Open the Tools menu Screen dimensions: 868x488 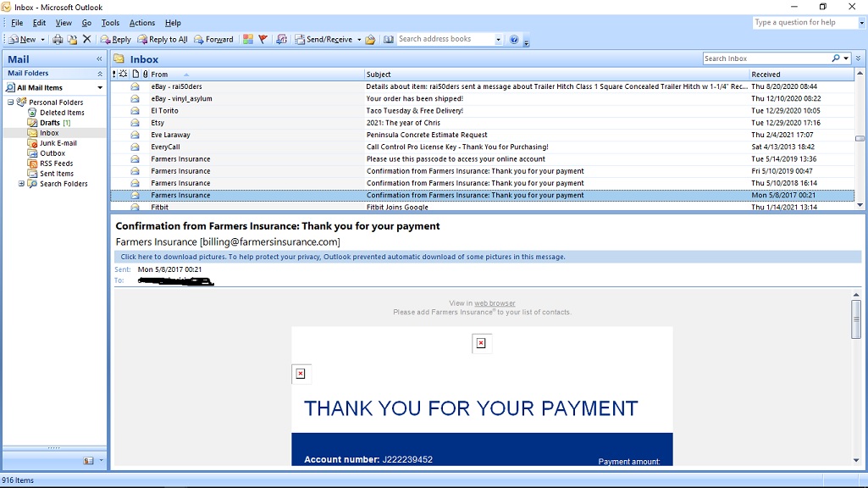pyautogui.click(x=110, y=23)
